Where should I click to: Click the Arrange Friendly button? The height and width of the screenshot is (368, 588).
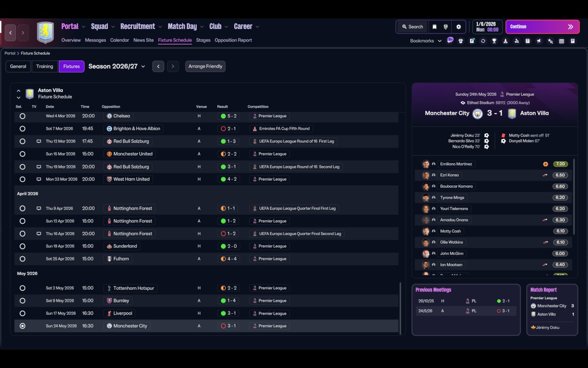point(205,66)
